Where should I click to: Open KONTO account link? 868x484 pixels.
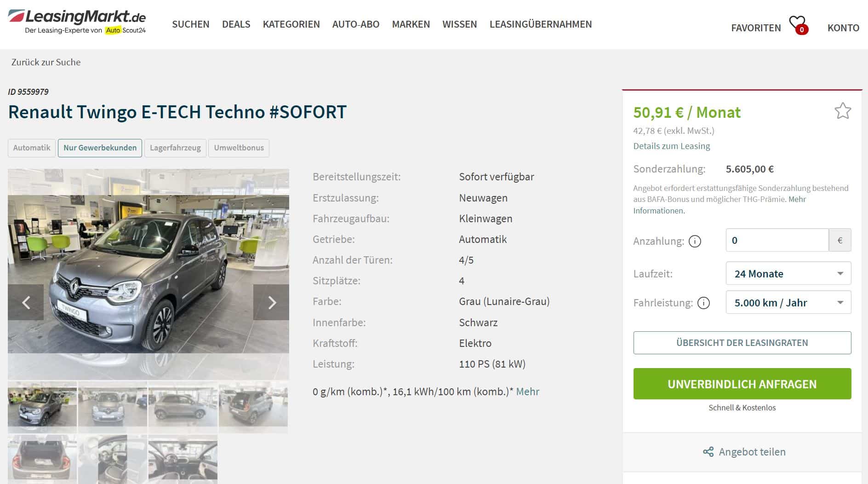pyautogui.click(x=843, y=28)
